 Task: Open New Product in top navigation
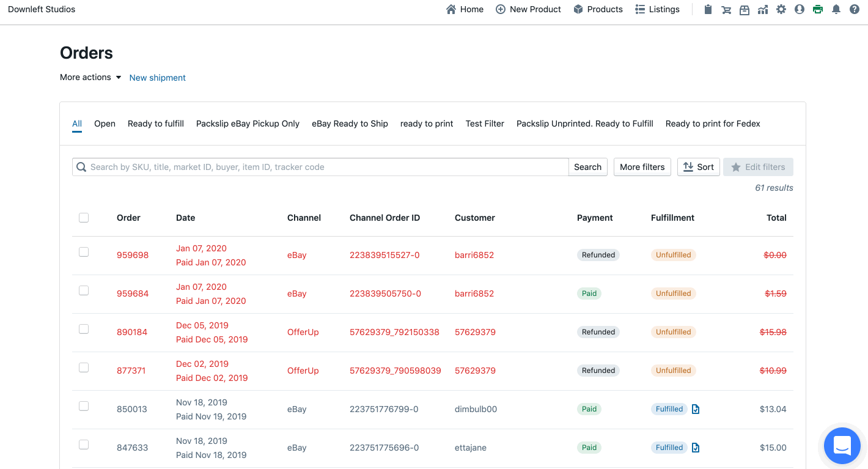528,9
